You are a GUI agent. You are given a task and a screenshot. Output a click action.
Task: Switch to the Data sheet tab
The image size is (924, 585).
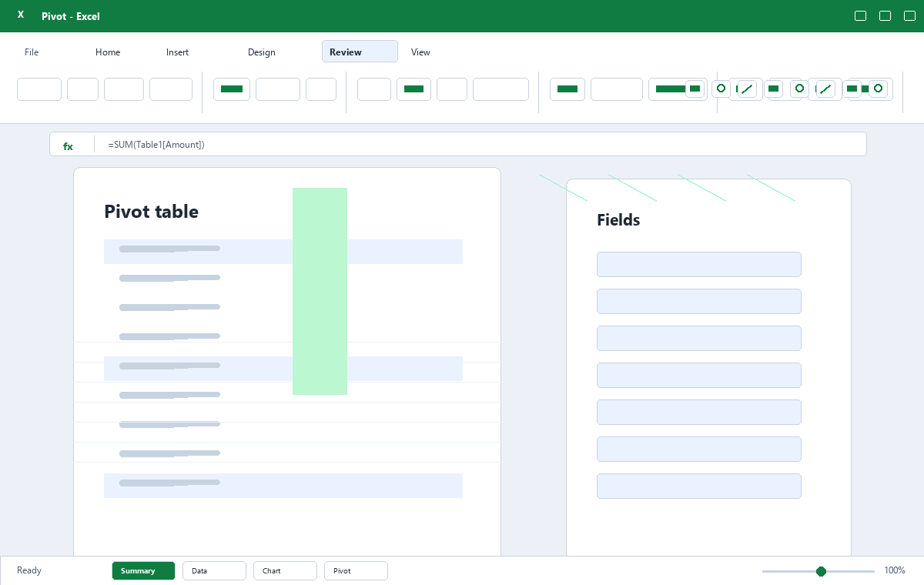point(214,570)
